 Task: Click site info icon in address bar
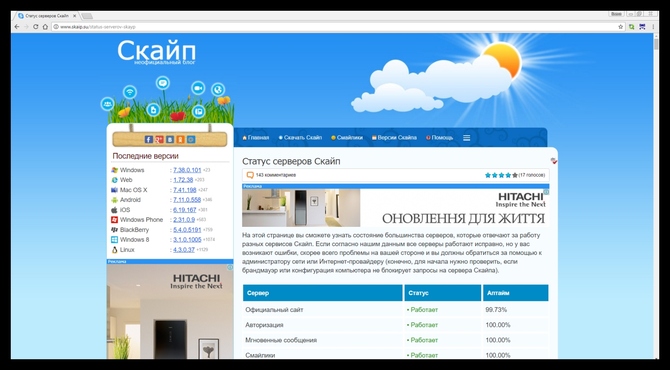coord(56,26)
